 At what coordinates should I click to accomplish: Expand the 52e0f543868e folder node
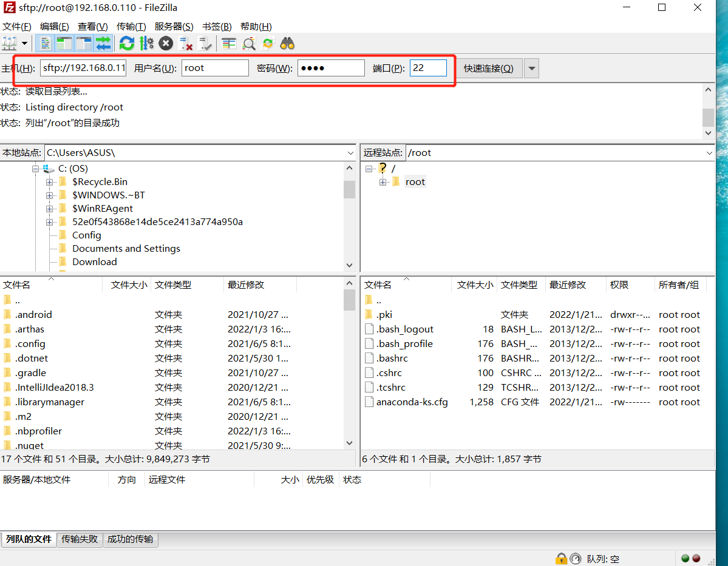click(x=50, y=222)
